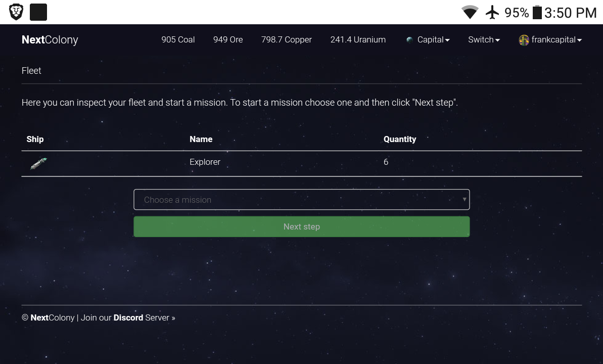Click the frankcapital avatar icon
603x364 pixels.
coord(524,40)
